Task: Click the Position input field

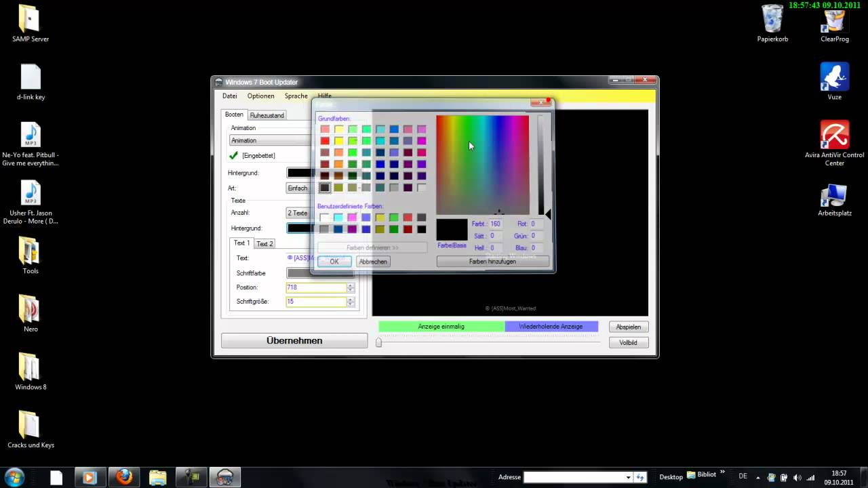Action: click(x=316, y=287)
